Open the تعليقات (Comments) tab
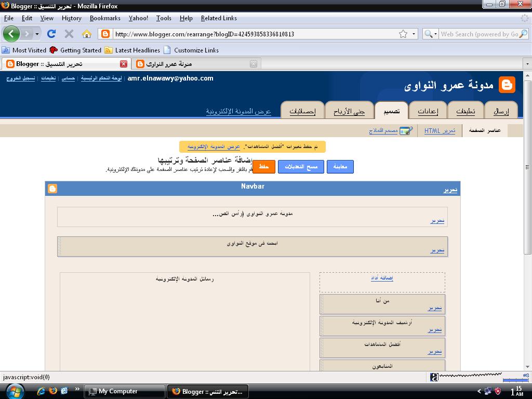The height and width of the screenshot is (399, 532). 465,111
